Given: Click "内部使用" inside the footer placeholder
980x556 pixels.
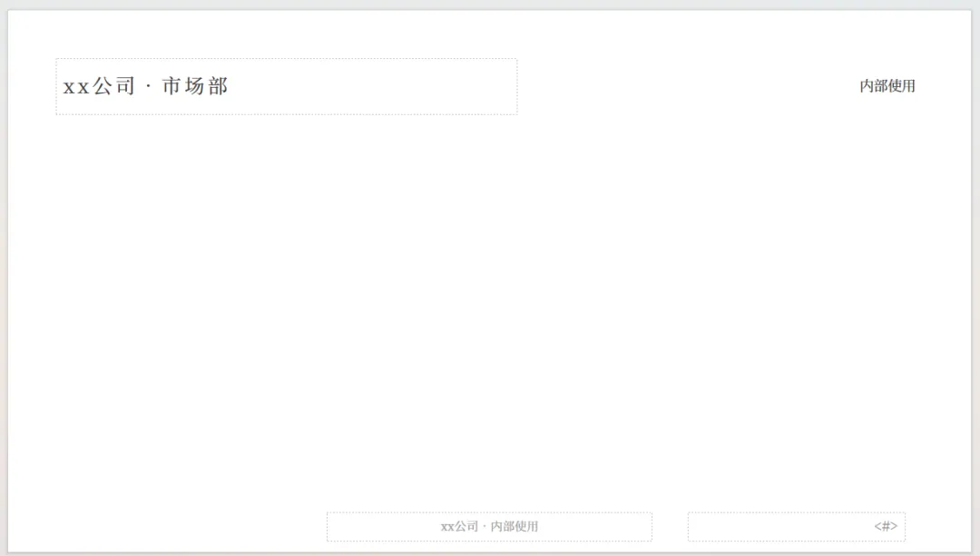Looking at the screenshot, I should point(514,527).
